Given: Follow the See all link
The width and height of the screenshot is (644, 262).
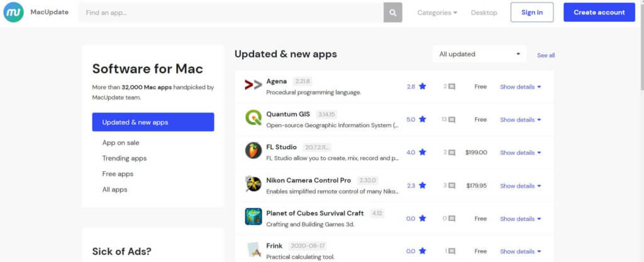Looking at the screenshot, I should [x=546, y=55].
